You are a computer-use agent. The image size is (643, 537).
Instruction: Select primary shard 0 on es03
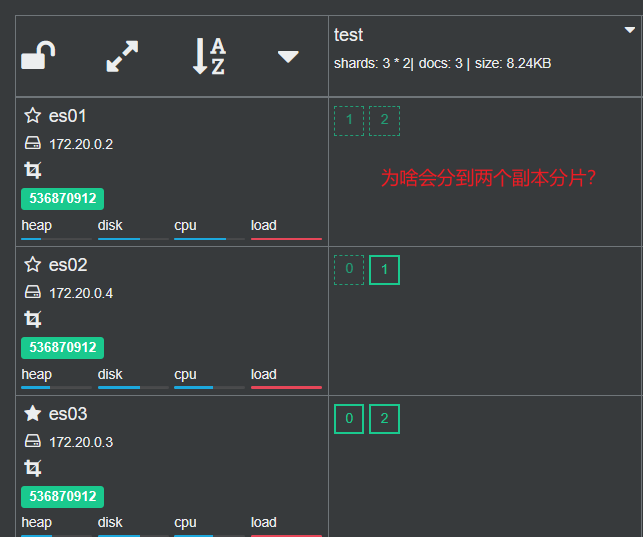[349, 419]
